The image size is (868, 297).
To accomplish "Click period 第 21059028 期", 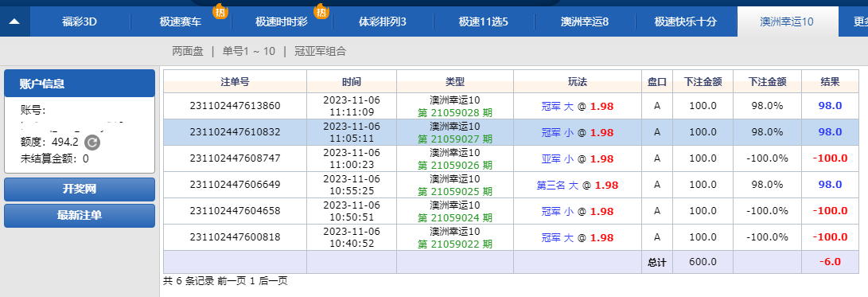I will [x=455, y=112].
